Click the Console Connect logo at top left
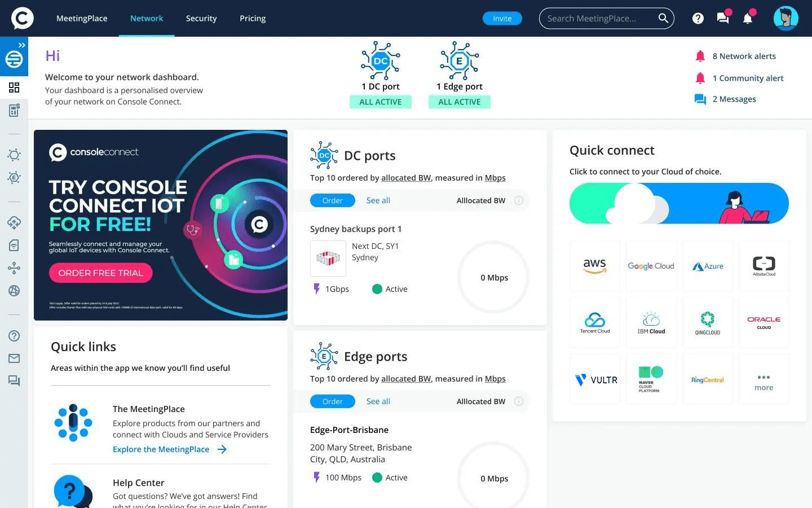This screenshot has width=812, height=508. [23, 18]
